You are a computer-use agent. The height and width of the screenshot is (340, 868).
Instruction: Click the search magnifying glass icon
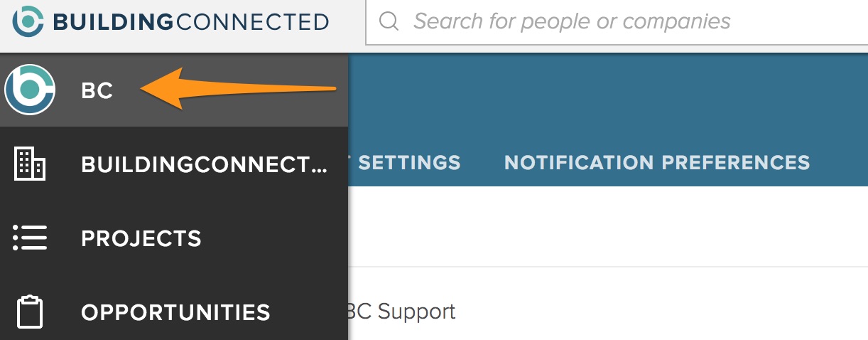tap(389, 21)
